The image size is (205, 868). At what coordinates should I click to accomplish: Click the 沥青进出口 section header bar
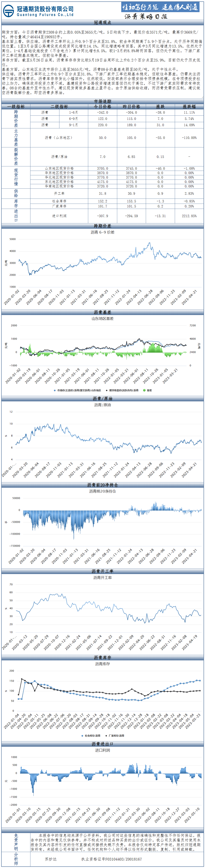click(102, 744)
